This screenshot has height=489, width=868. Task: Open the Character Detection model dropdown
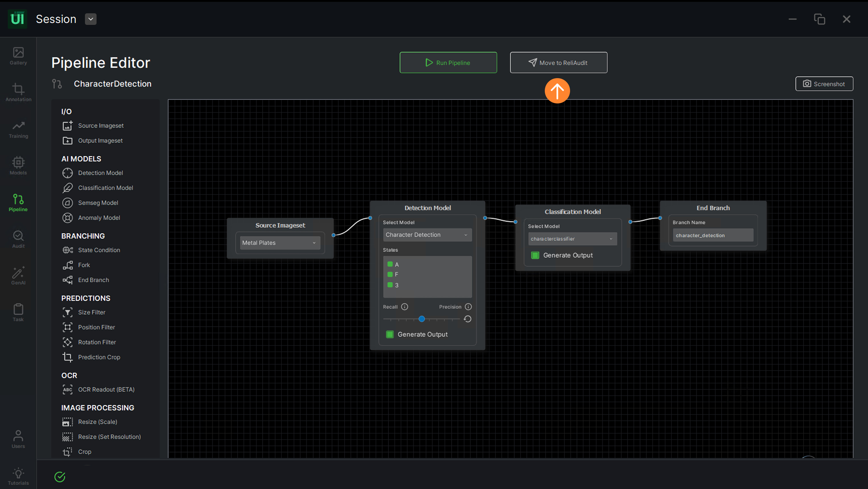coord(427,234)
